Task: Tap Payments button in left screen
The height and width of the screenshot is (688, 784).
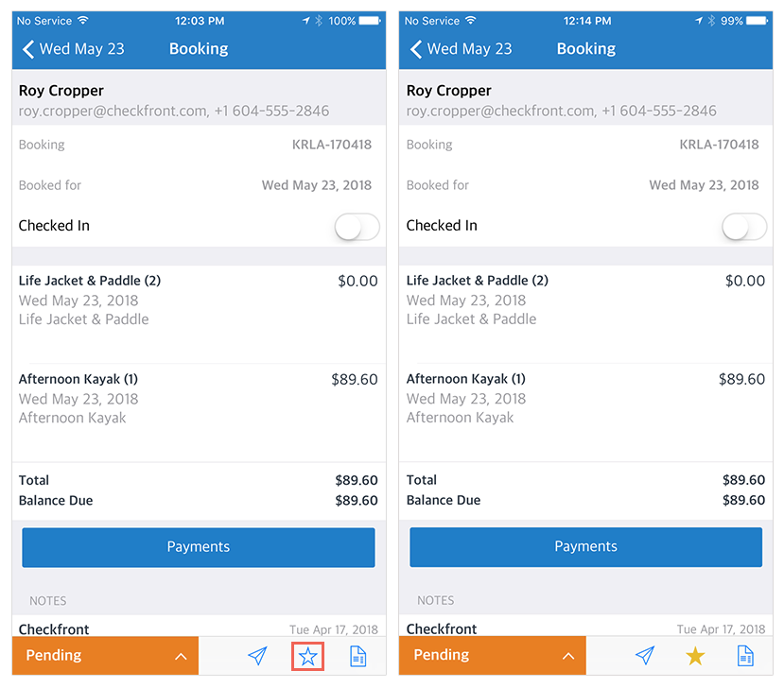Action: (x=199, y=547)
